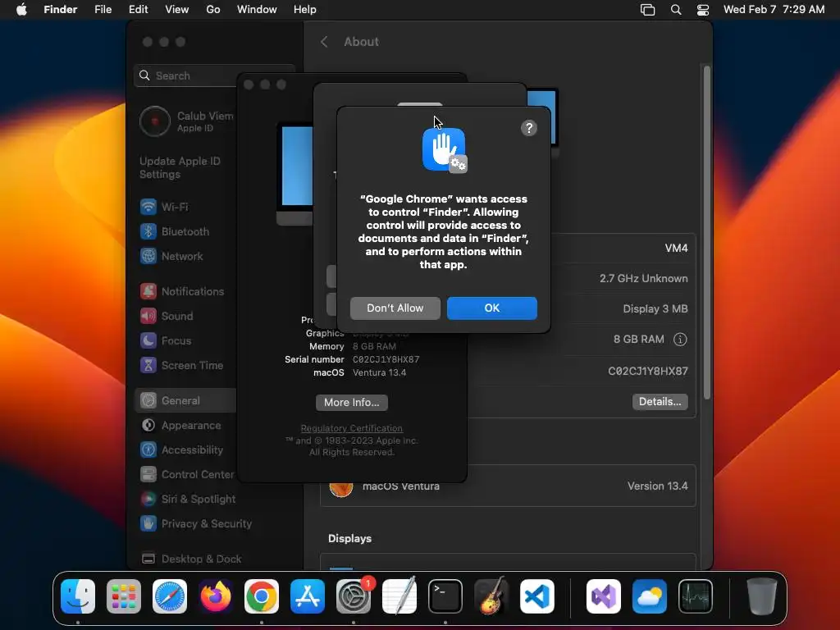Select Desktop & Dock in the sidebar
The image size is (840, 630).
(x=190, y=559)
